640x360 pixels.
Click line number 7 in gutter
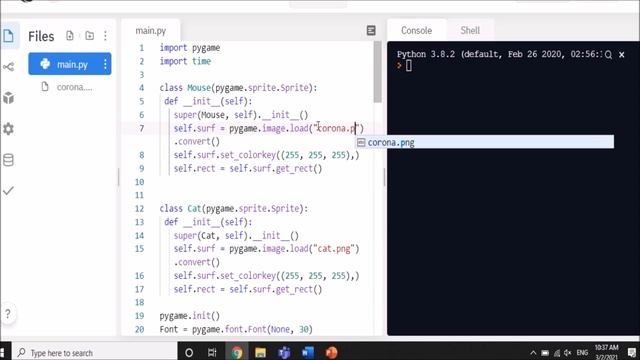pos(141,129)
